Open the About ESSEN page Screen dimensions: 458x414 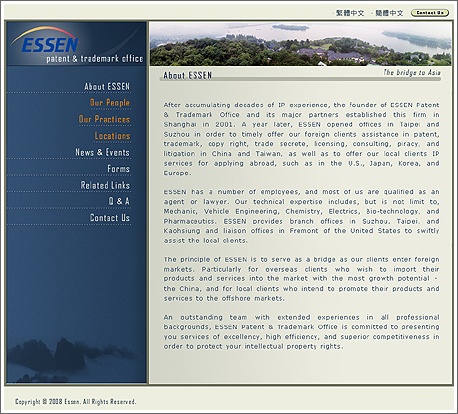pyautogui.click(x=107, y=87)
